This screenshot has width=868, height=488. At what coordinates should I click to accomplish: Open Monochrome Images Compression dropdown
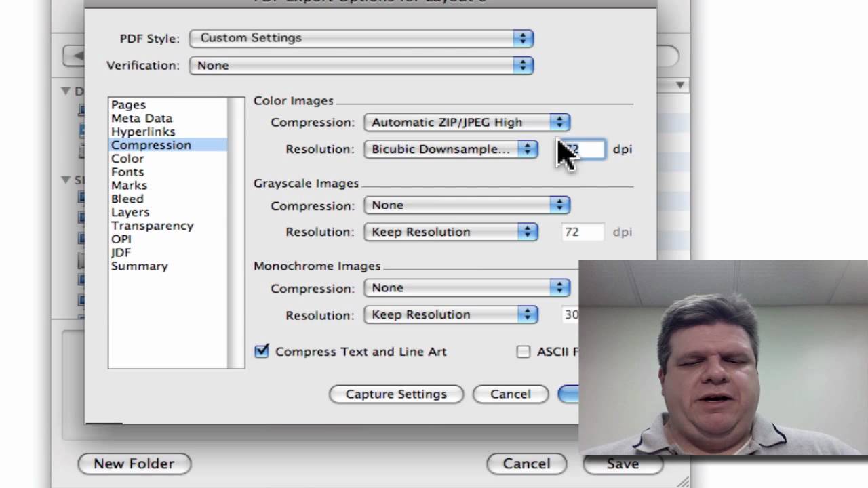coord(467,287)
